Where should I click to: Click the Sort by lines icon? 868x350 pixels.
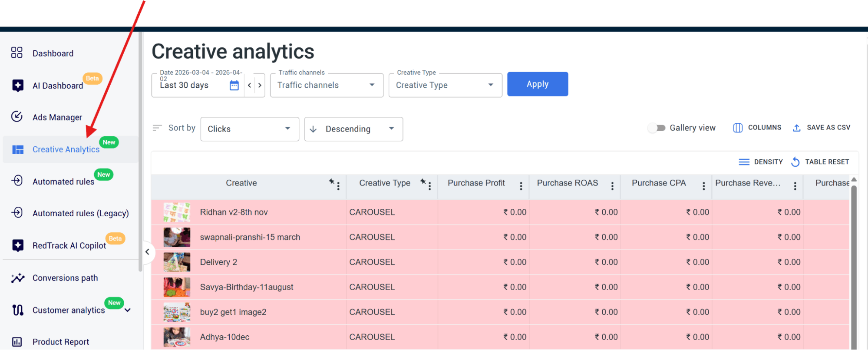pos(157,128)
